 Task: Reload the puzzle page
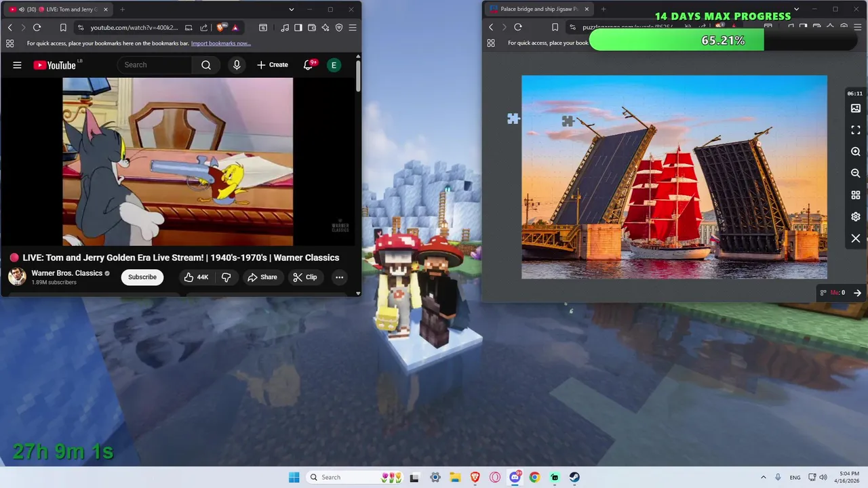(x=518, y=27)
